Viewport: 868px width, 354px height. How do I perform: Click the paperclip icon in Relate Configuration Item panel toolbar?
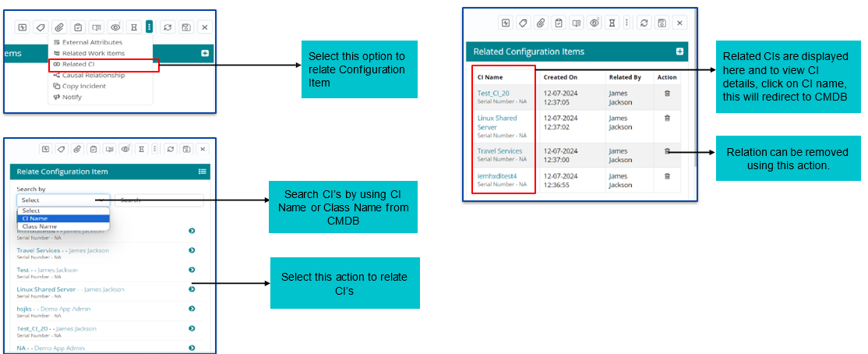point(77,149)
